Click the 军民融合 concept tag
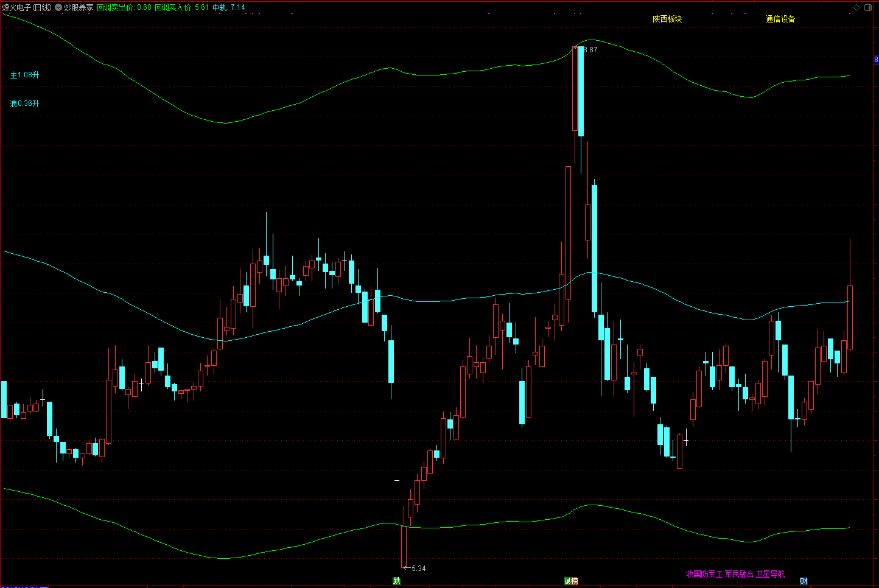The width and height of the screenshot is (879, 588). pos(739,574)
